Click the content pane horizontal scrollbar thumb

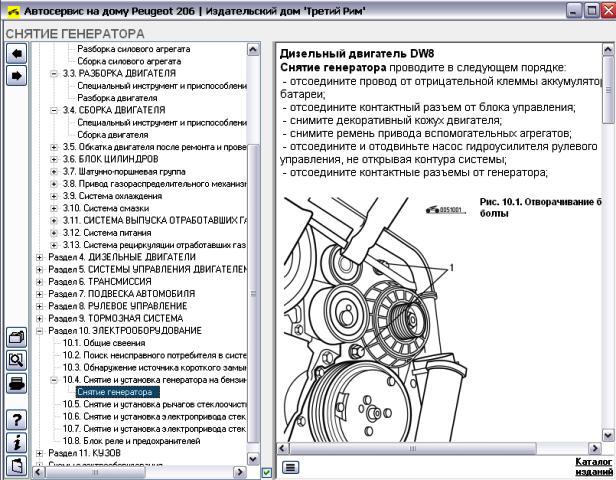[412, 448]
